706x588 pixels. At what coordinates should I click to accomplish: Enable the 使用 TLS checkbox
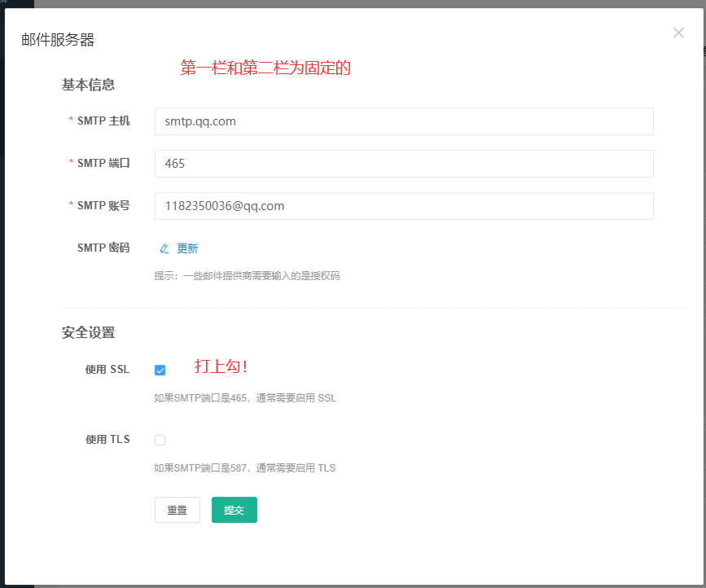coord(160,440)
